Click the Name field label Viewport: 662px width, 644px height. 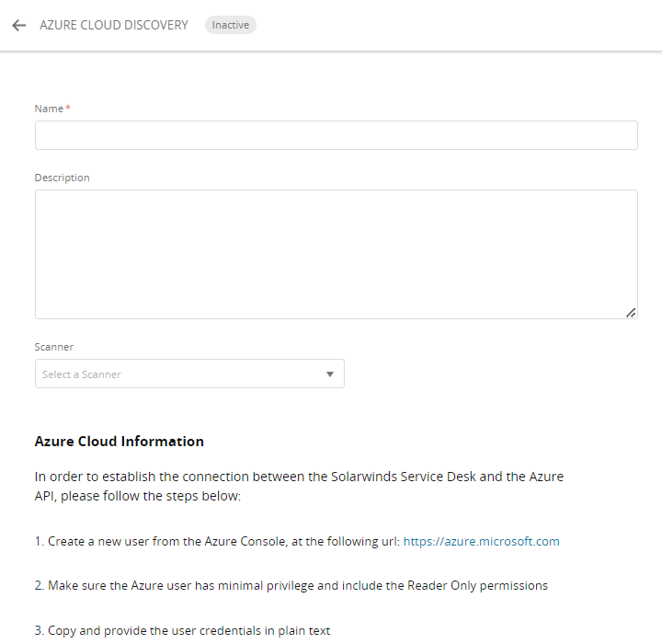click(49, 109)
